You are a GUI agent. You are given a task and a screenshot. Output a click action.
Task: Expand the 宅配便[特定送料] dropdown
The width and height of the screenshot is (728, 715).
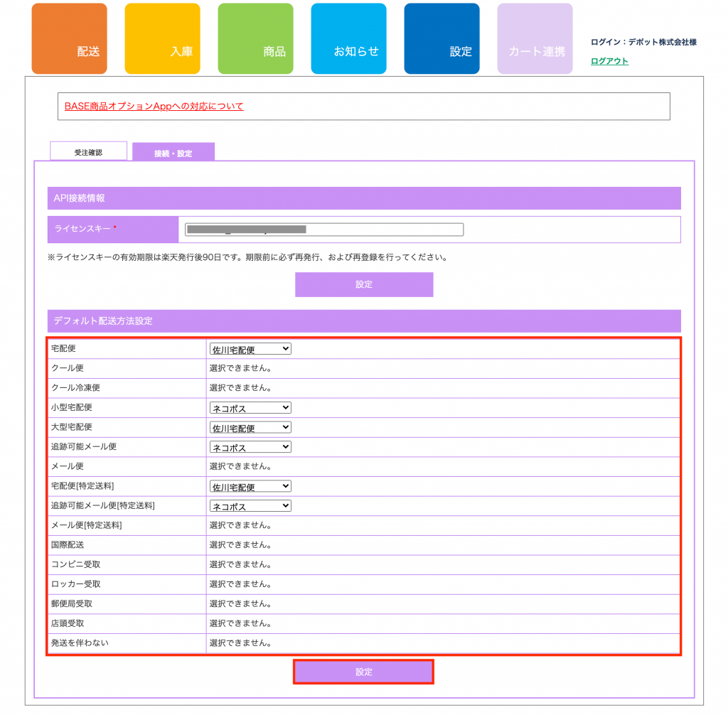250,486
